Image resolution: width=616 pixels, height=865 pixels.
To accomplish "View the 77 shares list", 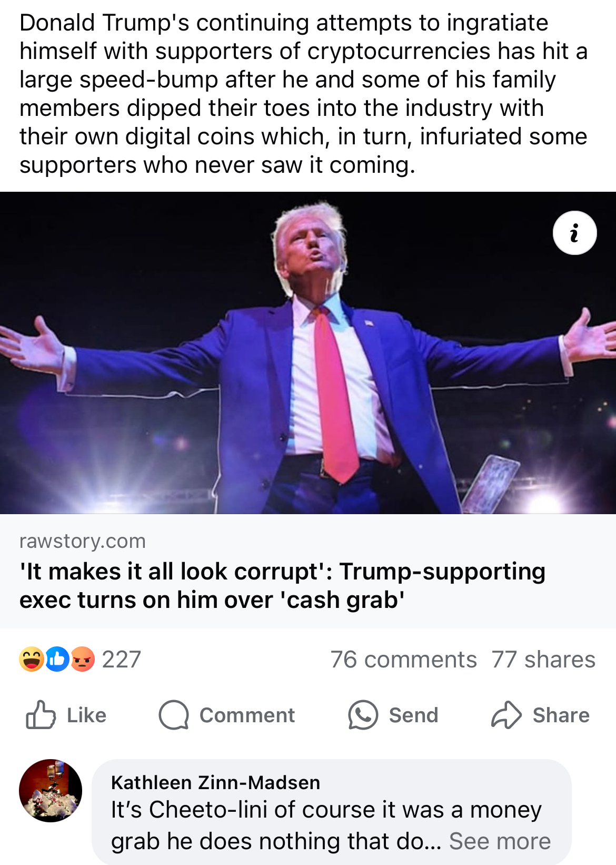I will pos(543,660).
